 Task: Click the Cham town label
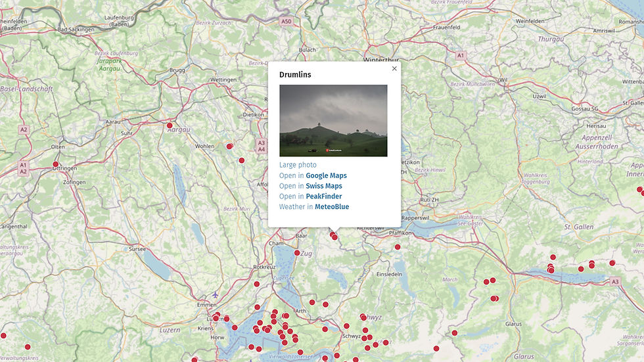276,243
